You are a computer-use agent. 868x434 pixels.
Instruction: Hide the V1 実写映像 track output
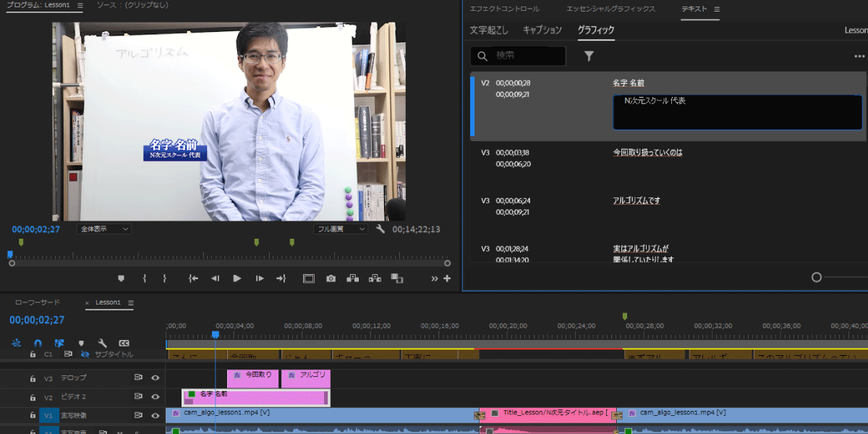pos(155,415)
